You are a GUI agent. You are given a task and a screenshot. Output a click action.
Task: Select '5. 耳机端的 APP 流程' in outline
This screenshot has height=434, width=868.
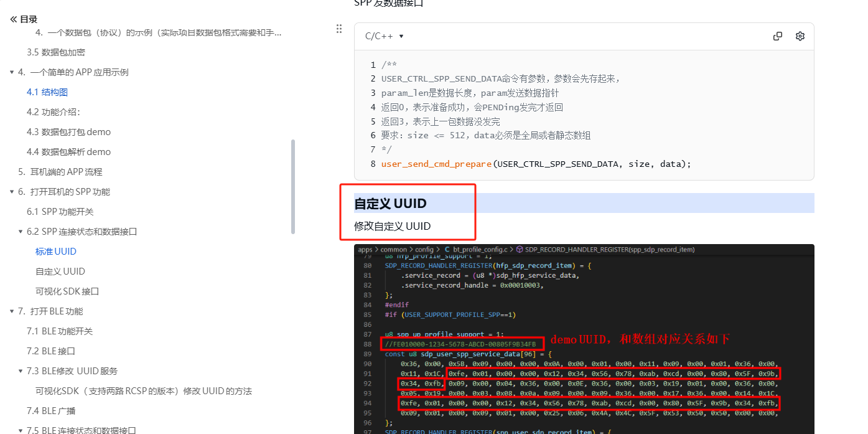(60, 172)
